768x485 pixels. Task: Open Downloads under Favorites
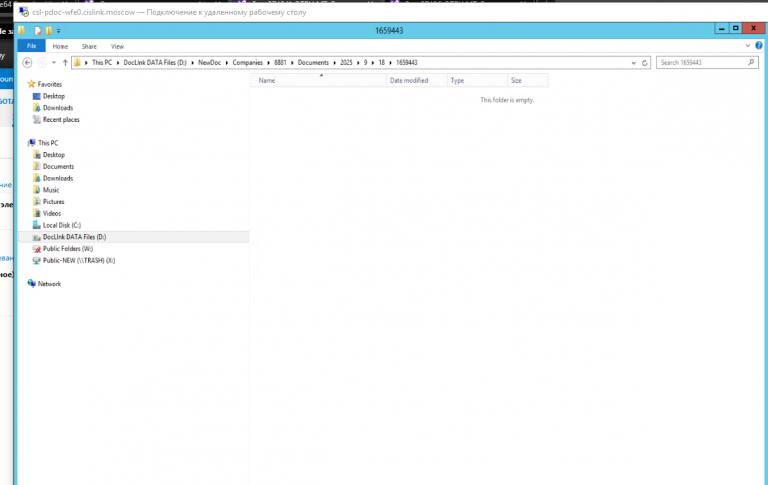click(58, 108)
